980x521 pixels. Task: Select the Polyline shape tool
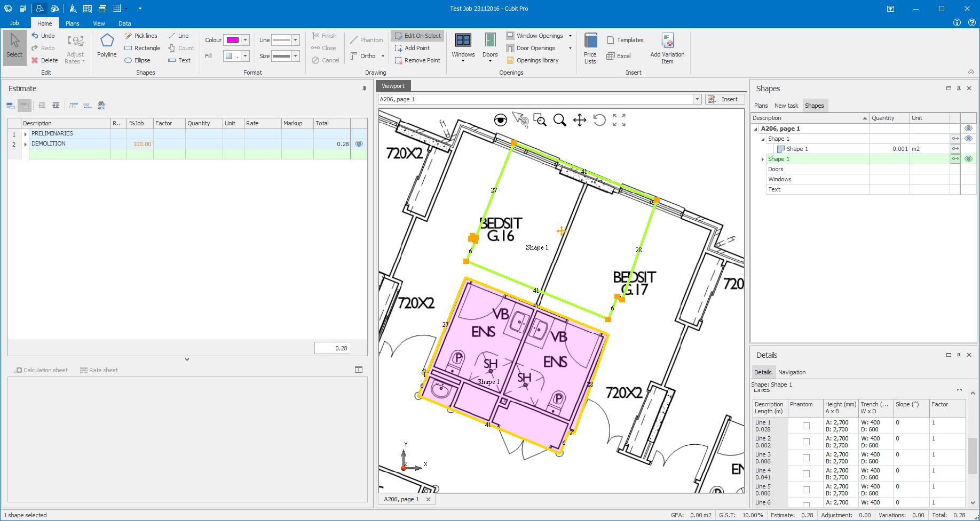tap(107, 46)
